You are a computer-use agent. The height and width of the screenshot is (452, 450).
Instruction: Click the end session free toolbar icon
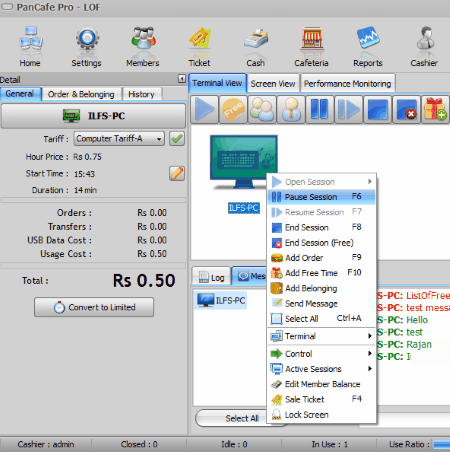tap(407, 109)
